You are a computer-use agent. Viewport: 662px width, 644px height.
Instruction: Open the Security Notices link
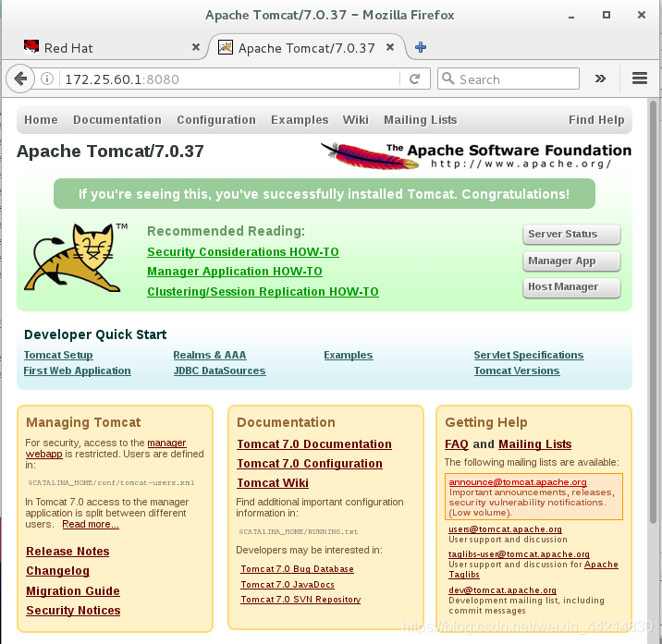click(73, 610)
